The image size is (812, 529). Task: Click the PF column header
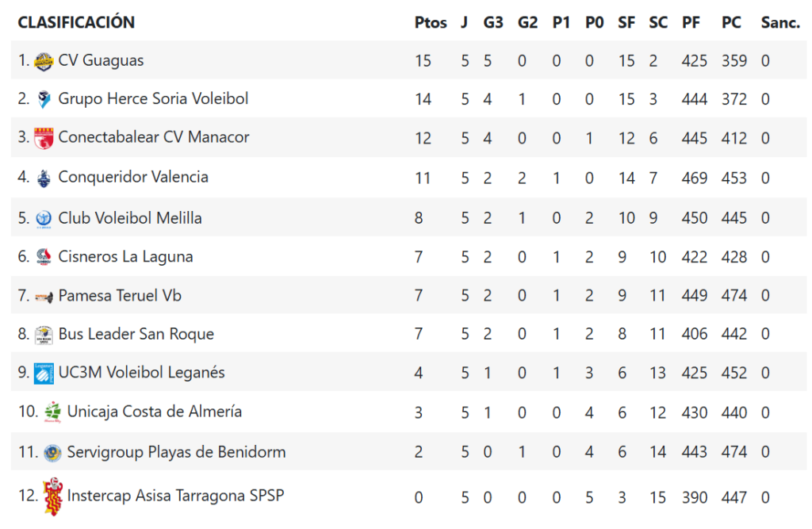click(x=691, y=23)
